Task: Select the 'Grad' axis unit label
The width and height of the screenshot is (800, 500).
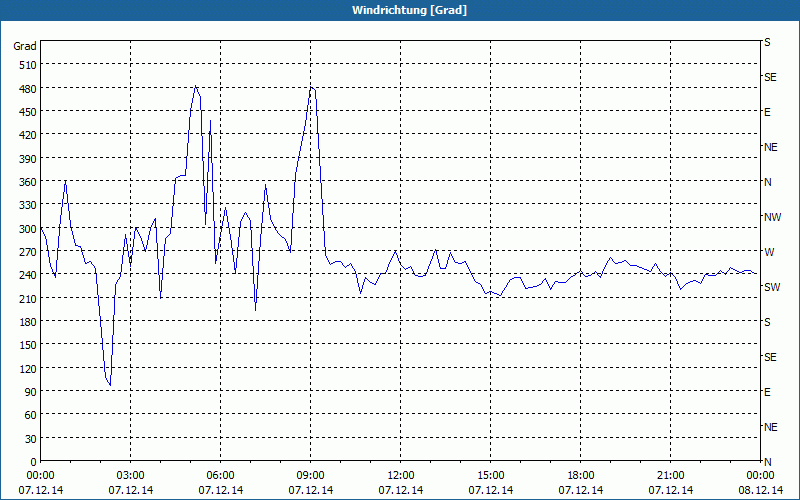Action: point(25,46)
